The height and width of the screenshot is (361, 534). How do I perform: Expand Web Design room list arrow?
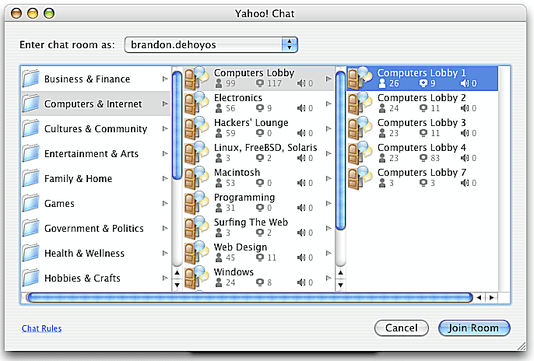(328, 252)
